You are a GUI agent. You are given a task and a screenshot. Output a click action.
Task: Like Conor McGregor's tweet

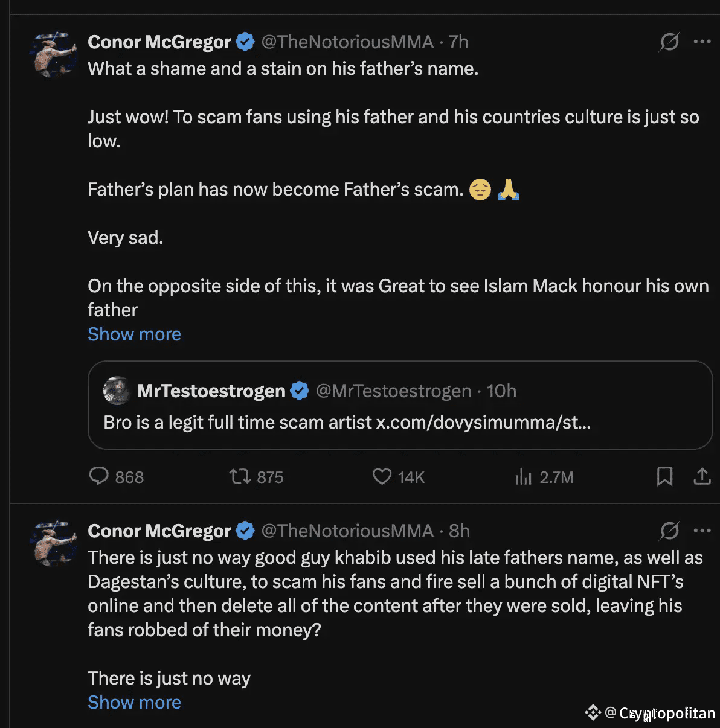point(382,477)
